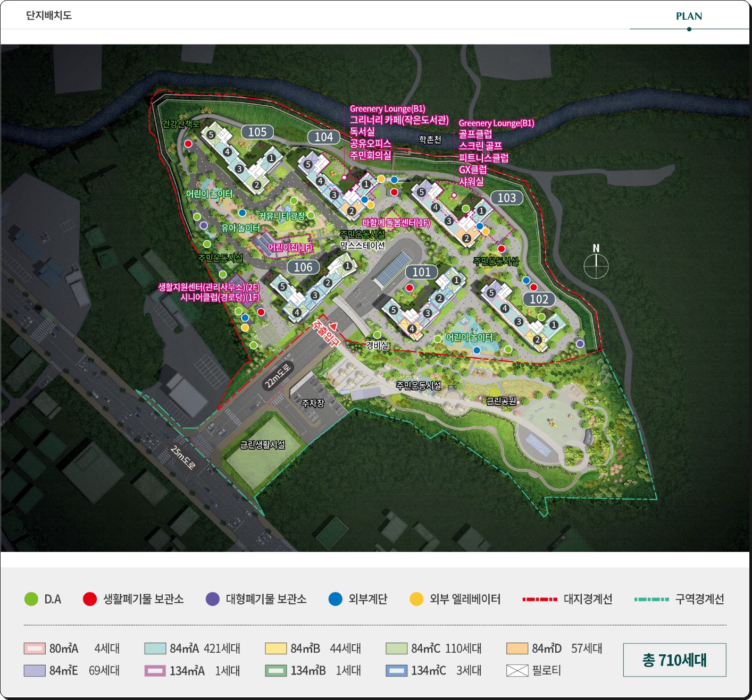The image size is (752, 700).
Task: Click building number 101
Action: (x=422, y=272)
